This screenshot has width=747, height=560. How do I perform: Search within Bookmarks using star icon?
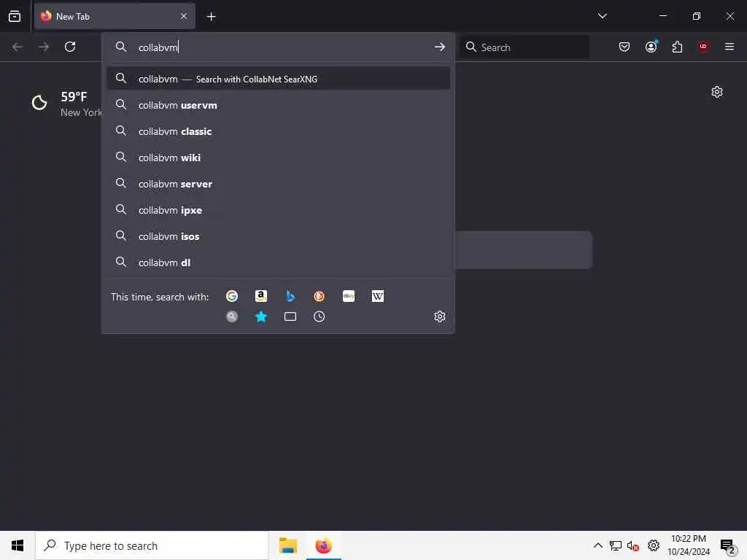(261, 316)
